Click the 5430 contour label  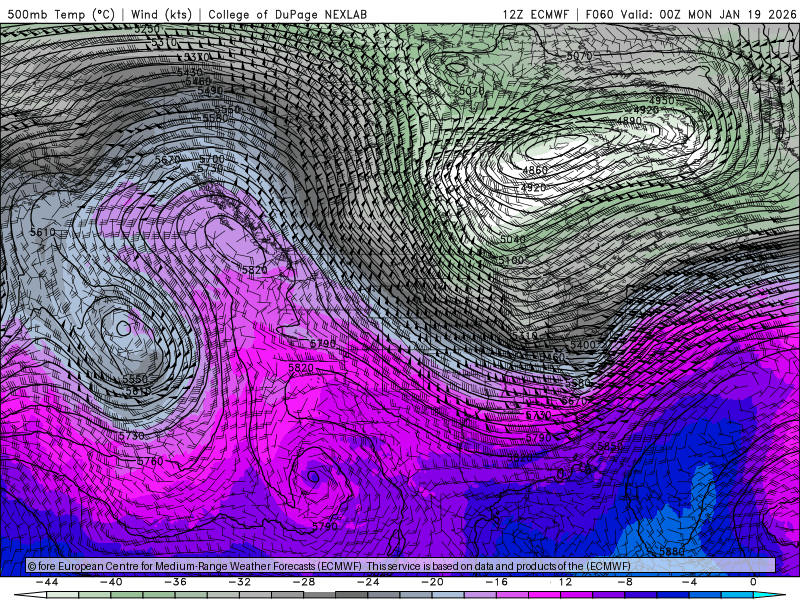(x=190, y=72)
